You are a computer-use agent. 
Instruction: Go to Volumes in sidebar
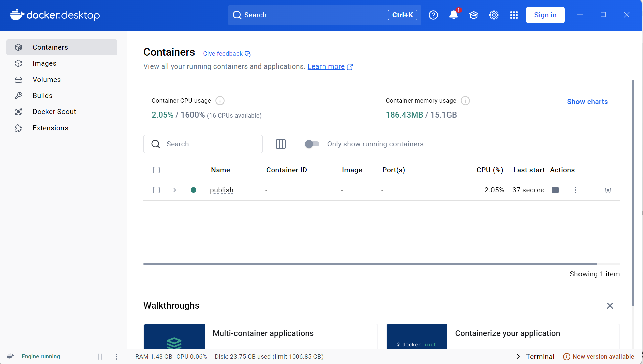[62, 80]
